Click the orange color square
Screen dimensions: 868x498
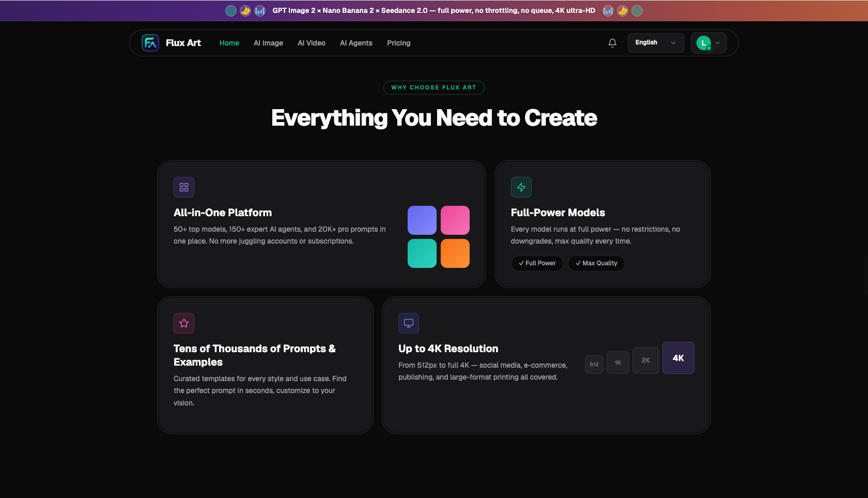[x=455, y=253]
